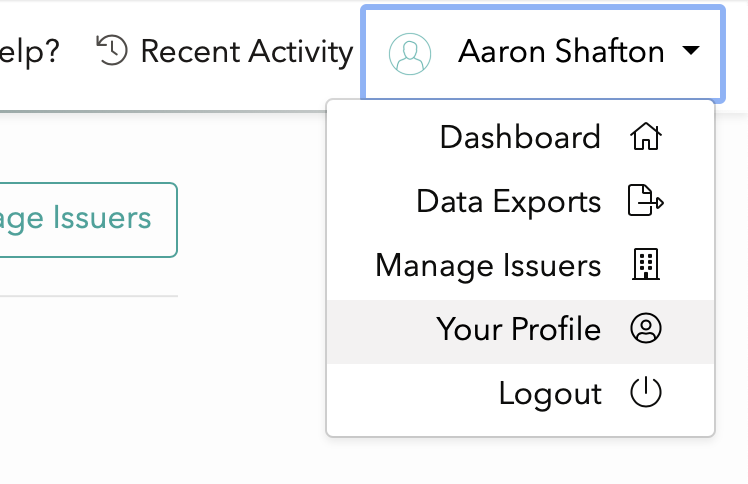Click the power icon beside Logout
This screenshot has height=484, width=748.
coord(646,392)
